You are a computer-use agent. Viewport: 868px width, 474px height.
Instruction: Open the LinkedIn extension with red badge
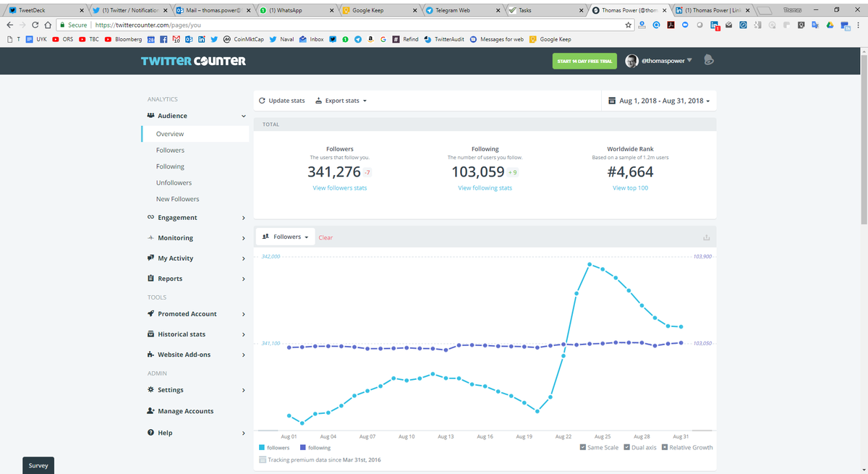point(715,25)
